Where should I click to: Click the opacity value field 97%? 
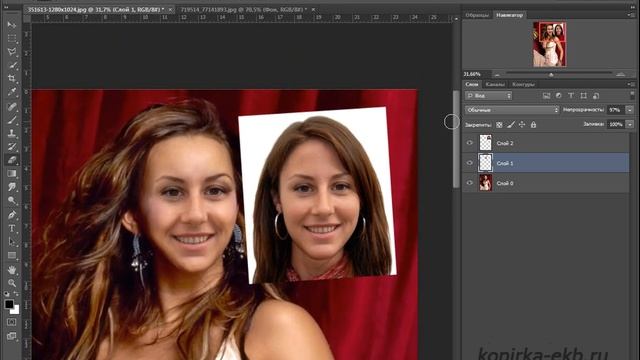(x=616, y=110)
